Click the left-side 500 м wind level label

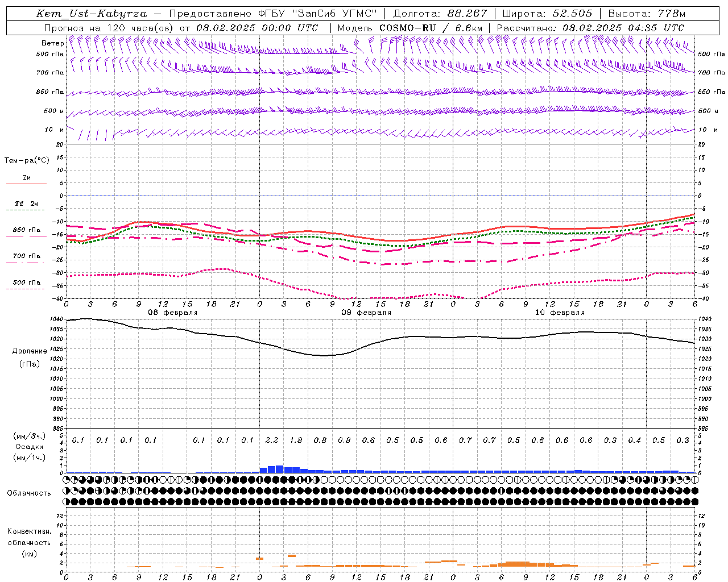pos(54,111)
